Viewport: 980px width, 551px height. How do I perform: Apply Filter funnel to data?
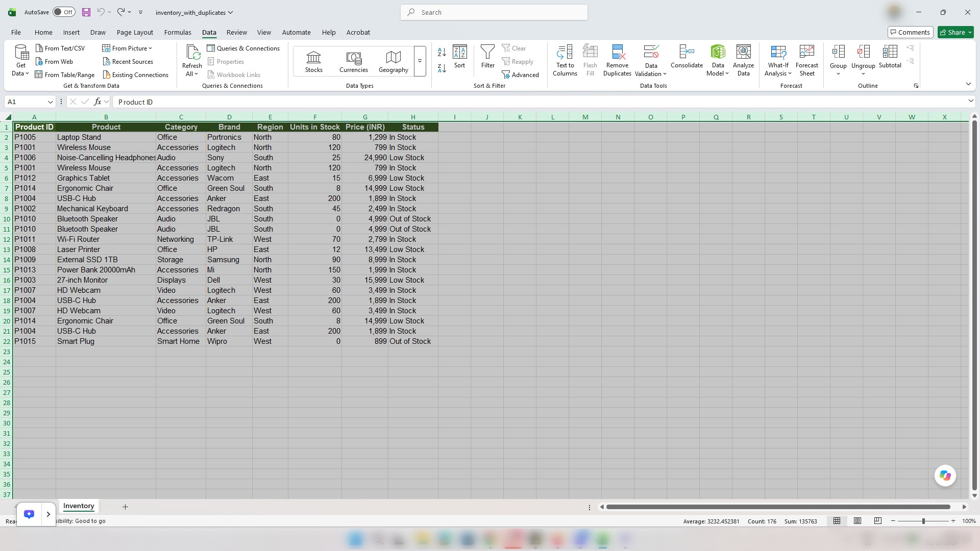coord(487,56)
